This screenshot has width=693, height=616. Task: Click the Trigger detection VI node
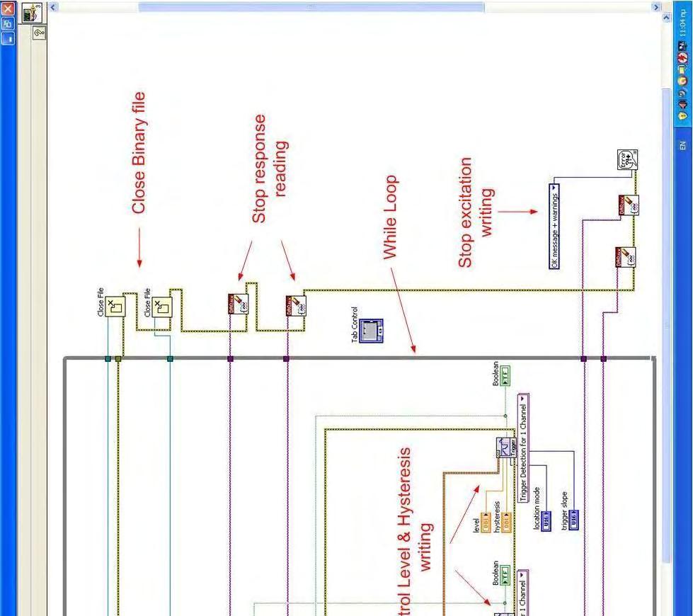pyautogui.click(x=506, y=448)
